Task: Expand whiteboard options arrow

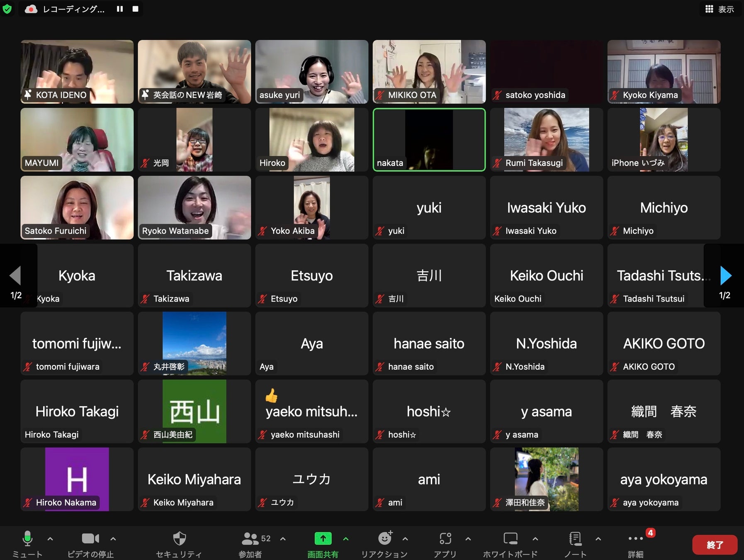Action: [x=535, y=539]
